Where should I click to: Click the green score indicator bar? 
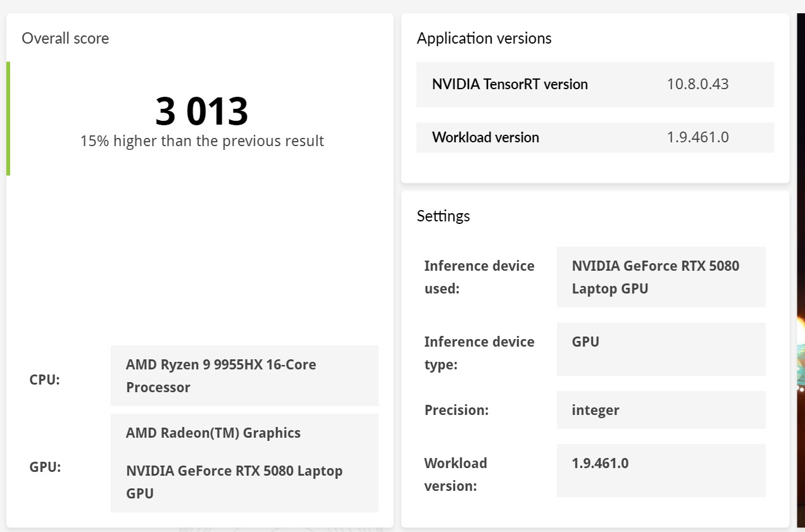(8, 118)
